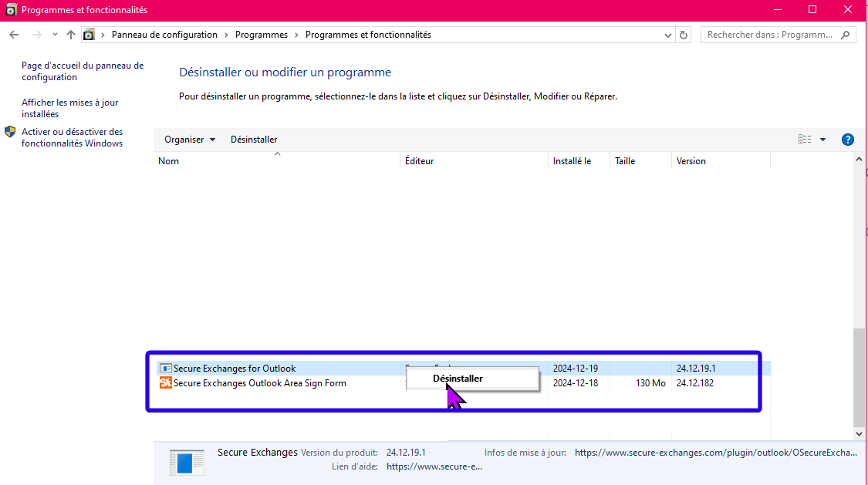The image size is (868, 485).
Task: Click the forward navigation arrow
Action: point(36,35)
